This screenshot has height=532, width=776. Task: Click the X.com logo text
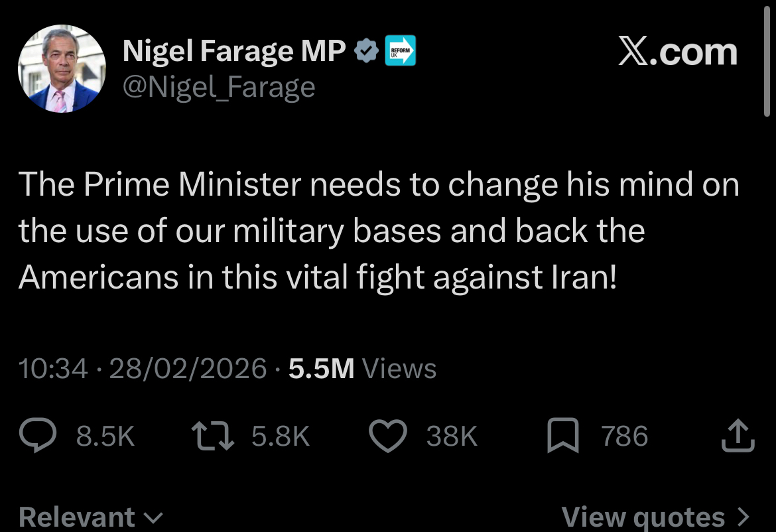coord(677,52)
